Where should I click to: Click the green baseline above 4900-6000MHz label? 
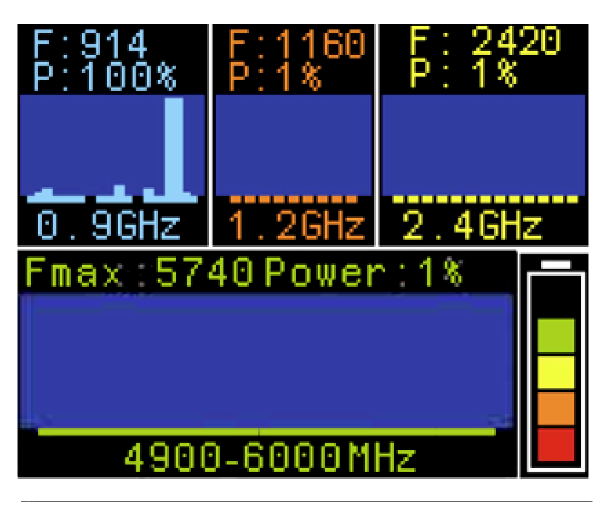266,432
